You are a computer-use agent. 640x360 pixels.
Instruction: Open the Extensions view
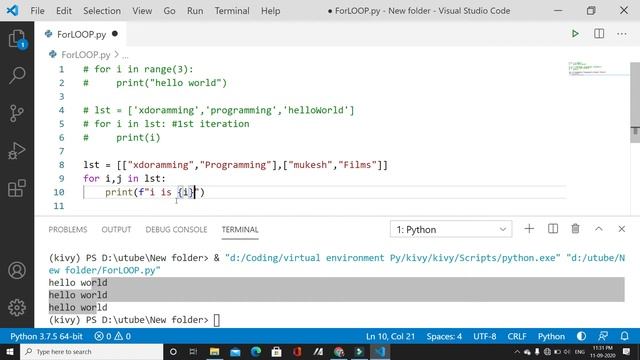click(x=17, y=188)
